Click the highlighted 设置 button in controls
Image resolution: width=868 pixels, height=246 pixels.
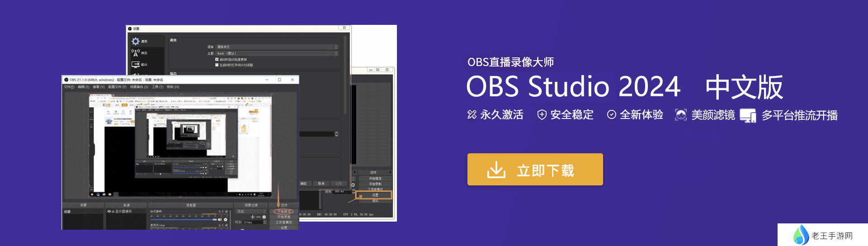(375, 195)
